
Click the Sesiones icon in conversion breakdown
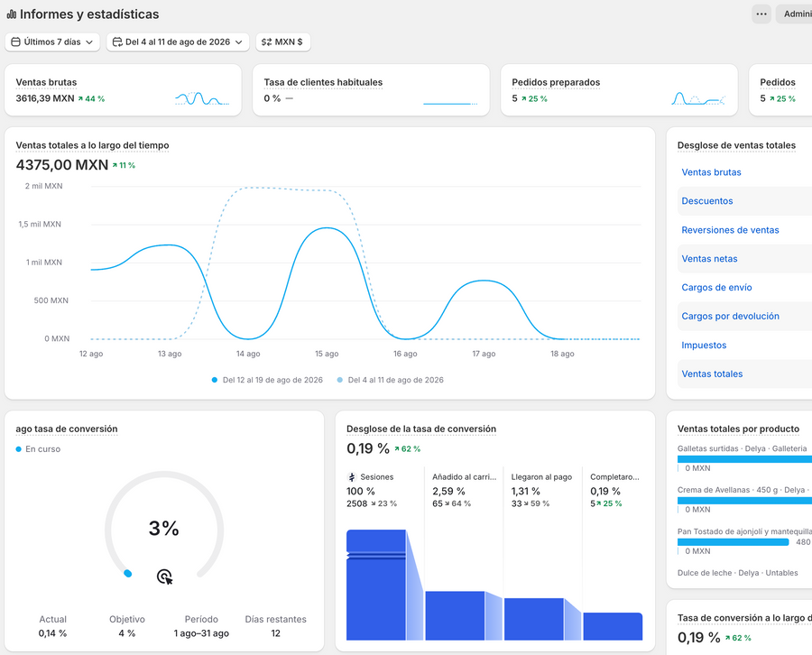pyautogui.click(x=352, y=477)
